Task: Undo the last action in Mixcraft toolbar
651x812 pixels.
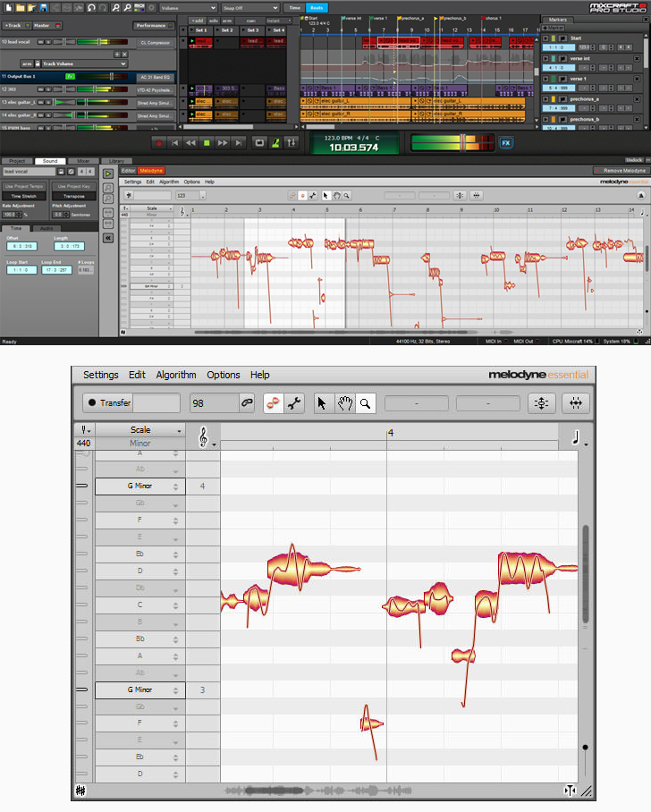Action: click(91, 8)
